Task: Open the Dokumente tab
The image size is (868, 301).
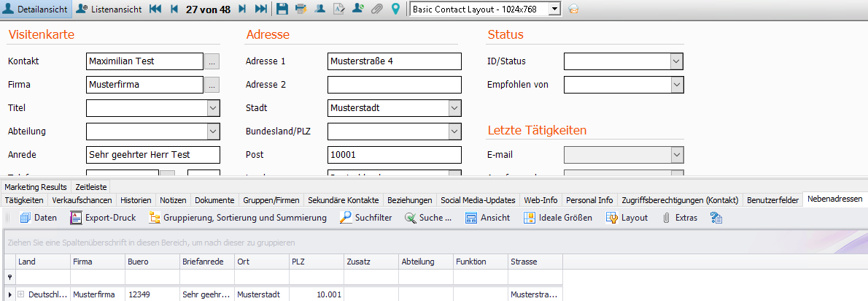Action: [x=215, y=200]
